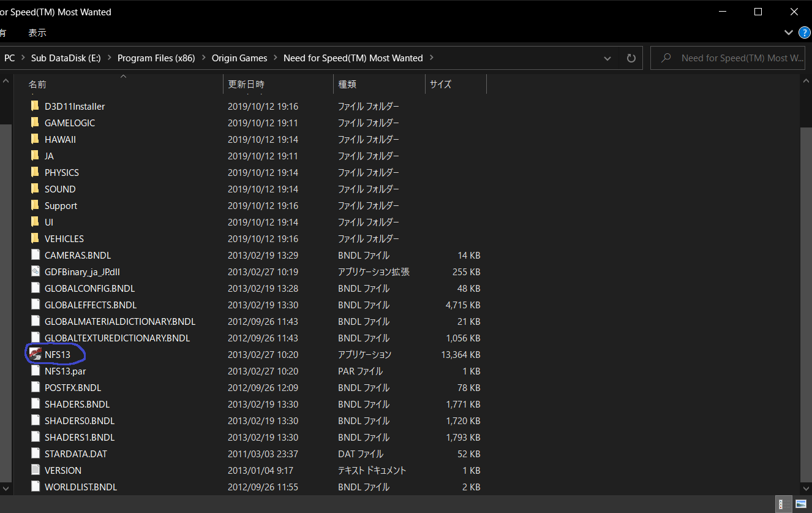The height and width of the screenshot is (513, 812).
Task: Select the SHADERS1.BNDL file name
Action: [80, 437]
